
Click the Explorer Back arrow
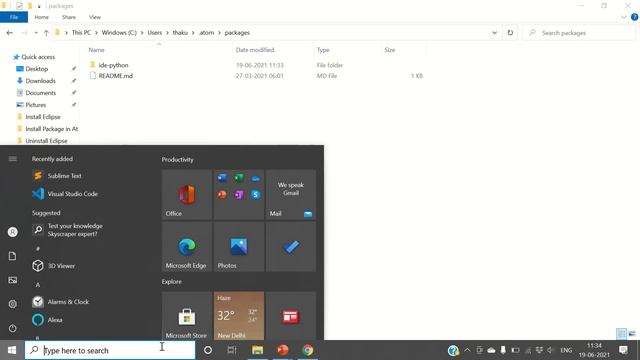click(10, 33)
